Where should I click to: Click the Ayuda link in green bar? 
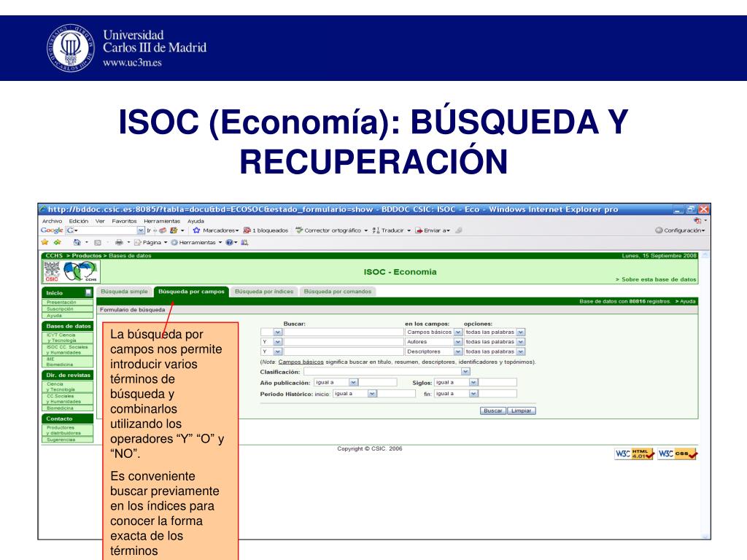coord(686,301)
